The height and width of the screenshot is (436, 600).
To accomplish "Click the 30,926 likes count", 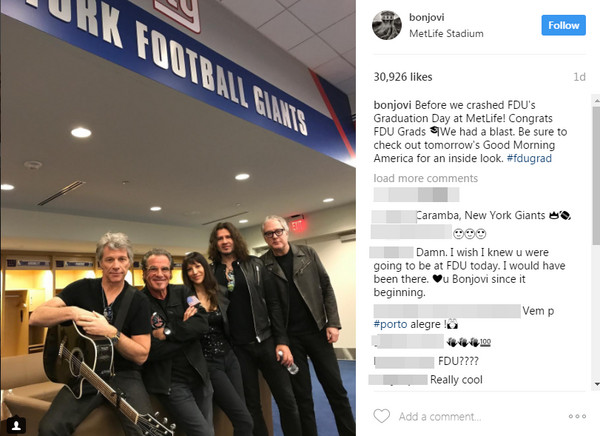I will 403,77.
